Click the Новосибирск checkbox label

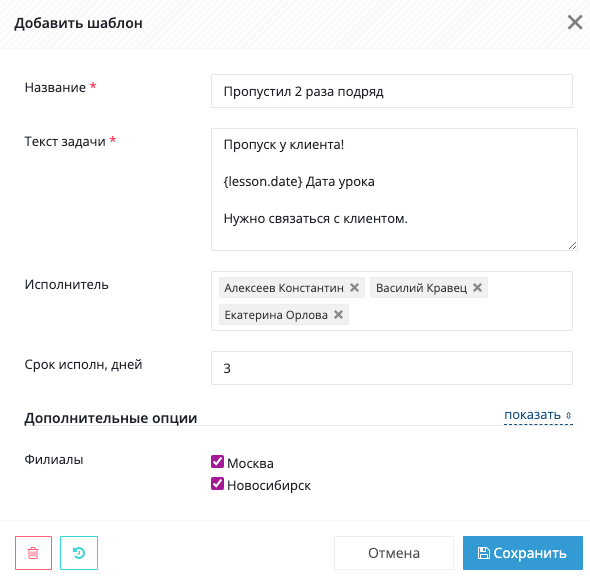tap(269, 485)
